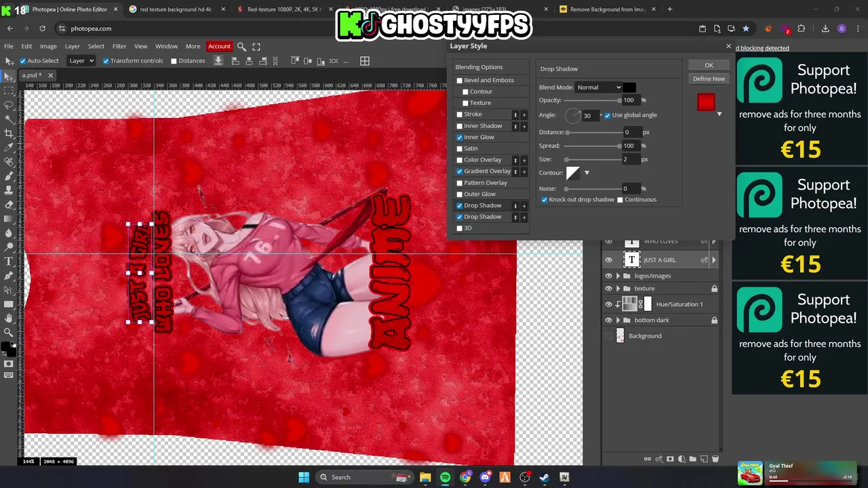Select the Eraser tool
The height and width of the screenshot is (488, 868).
pos(9,204)
